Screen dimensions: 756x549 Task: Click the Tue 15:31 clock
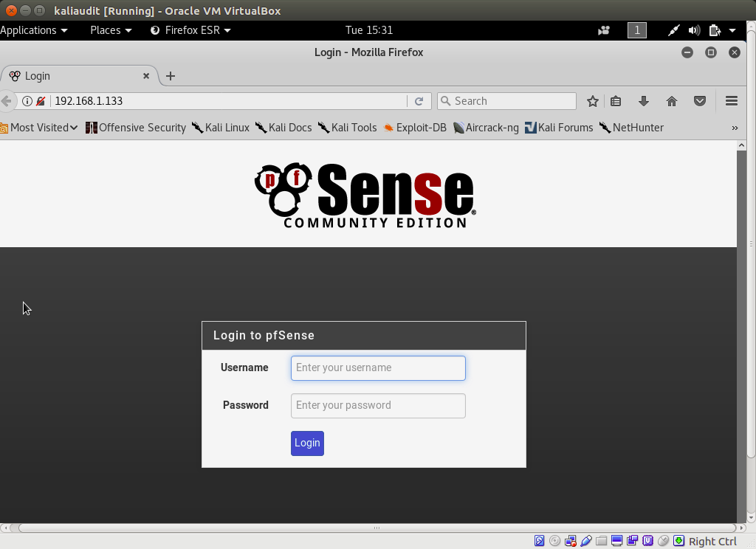(369, 30)
